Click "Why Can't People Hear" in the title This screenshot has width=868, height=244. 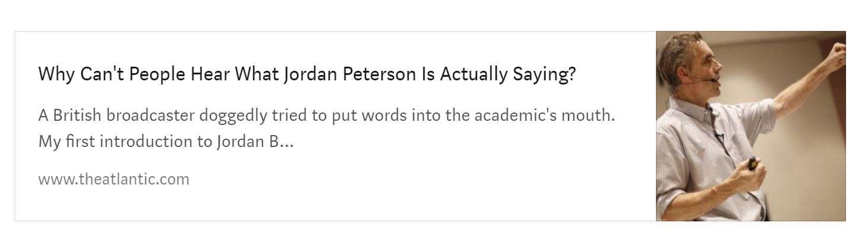point(134,75)
